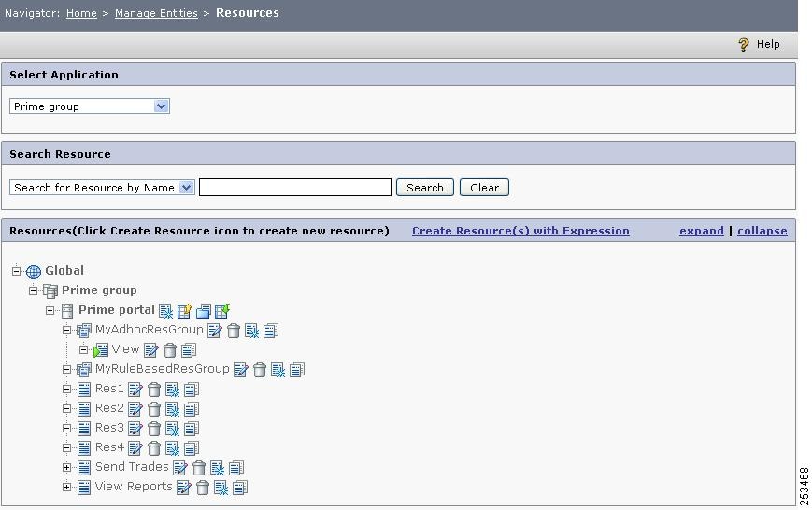Click the star create icon on MyAdhocResGroup row

tap(251, 331)
